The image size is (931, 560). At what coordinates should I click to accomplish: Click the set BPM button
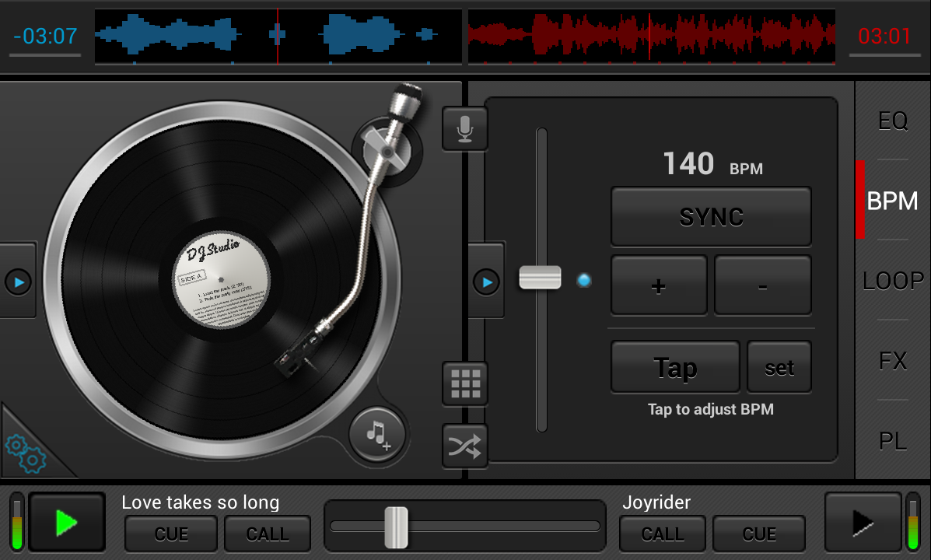(779, 367)
